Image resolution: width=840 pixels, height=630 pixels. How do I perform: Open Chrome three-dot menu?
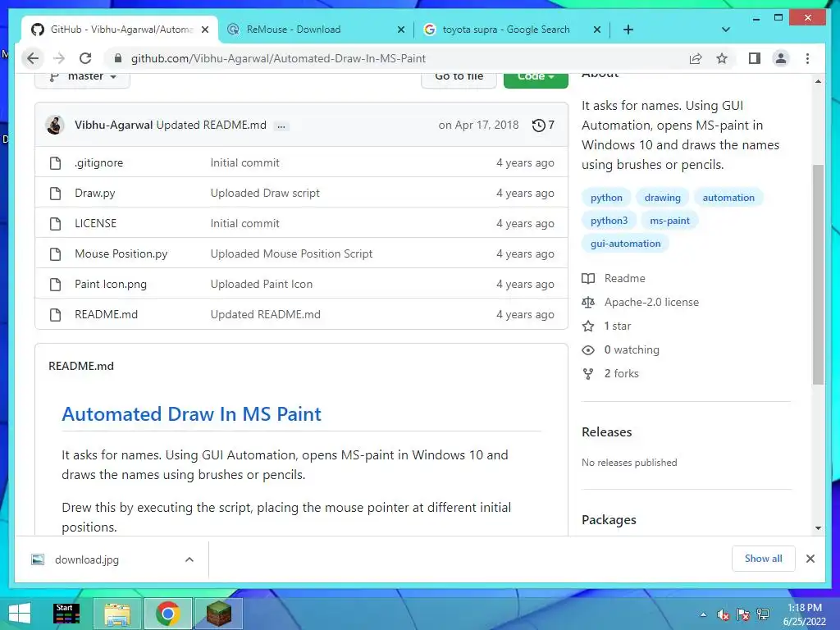pyautogui.click(x=807, y=58)
